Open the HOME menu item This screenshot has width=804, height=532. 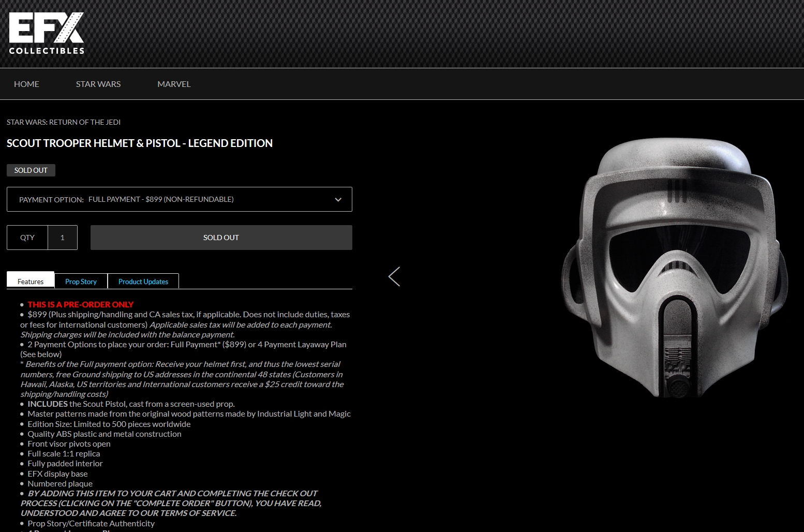[x=26, y=84]
